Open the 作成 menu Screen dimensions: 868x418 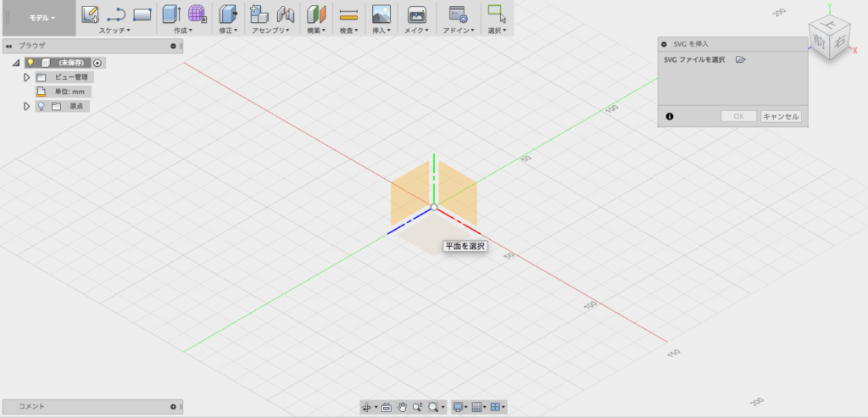[x=183, y=31]
